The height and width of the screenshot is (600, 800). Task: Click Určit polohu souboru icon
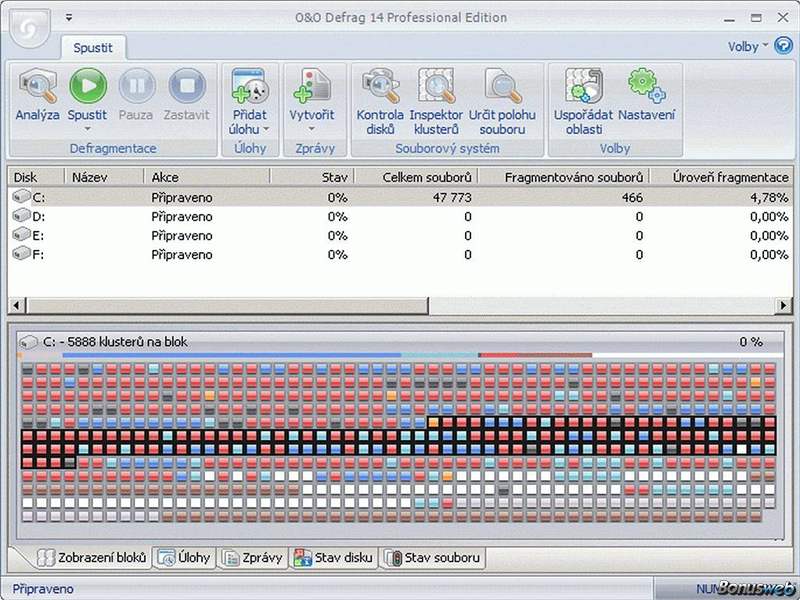click(503, 86)
